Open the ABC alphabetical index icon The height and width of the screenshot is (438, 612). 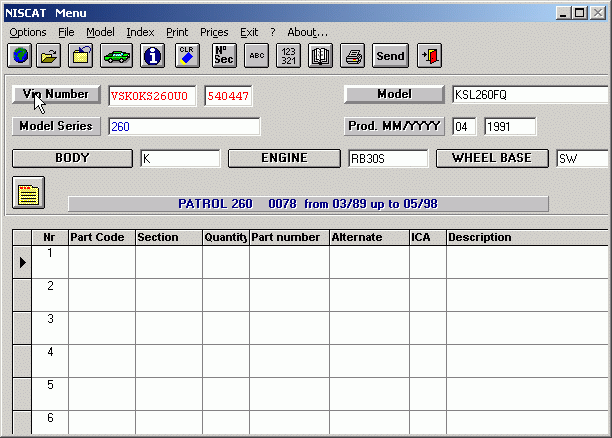click(x=256, y=55)
